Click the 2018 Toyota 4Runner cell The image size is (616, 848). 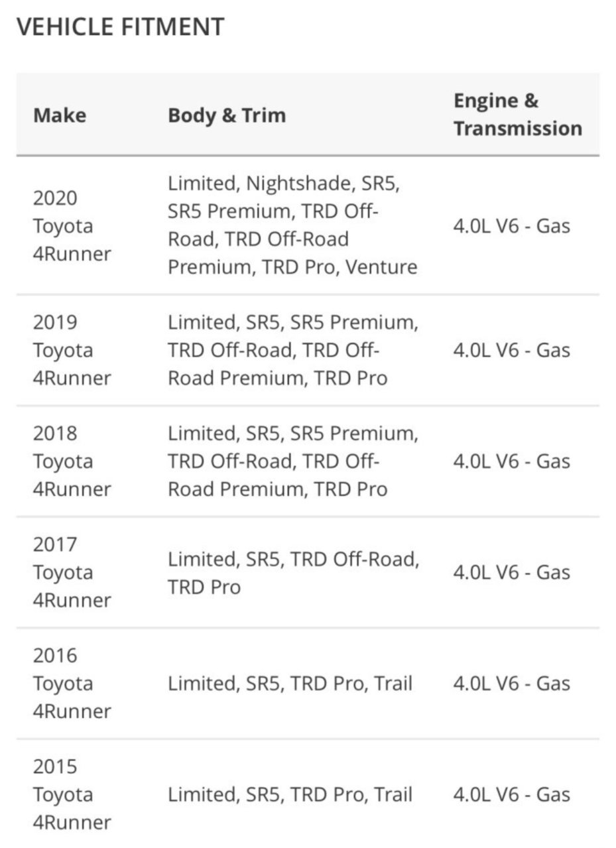pos(72,461)
